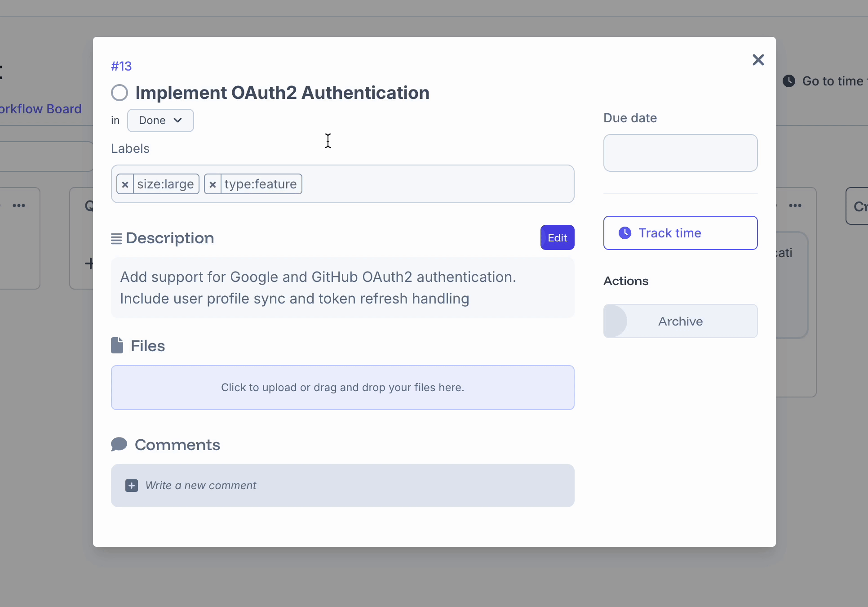Click the plus icon in comment box

(132, 486)
